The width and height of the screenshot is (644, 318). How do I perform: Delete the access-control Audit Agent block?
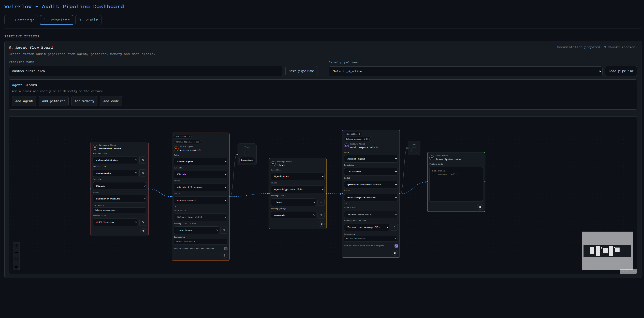point(224,255)
